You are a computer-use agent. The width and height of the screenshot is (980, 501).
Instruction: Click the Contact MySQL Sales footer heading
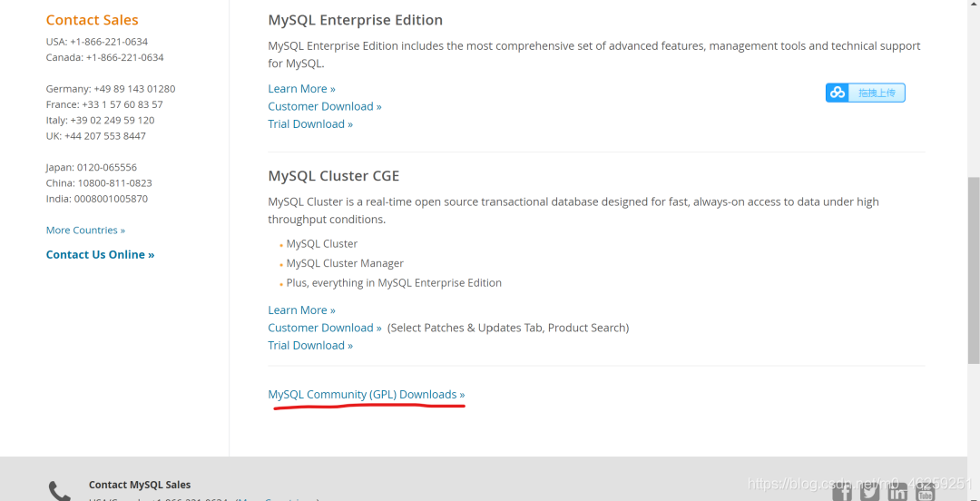tap(140, 485)
